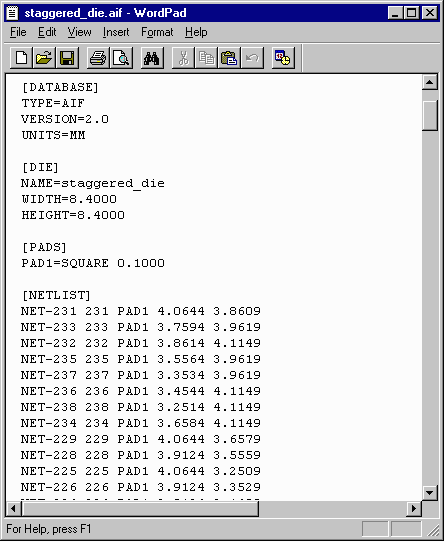Click the [DIE] section header
This screenshot has height=542, width=445.
pos(40,167)
